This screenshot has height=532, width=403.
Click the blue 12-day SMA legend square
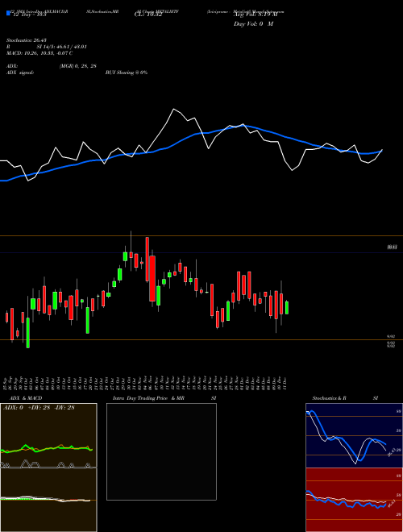[x=8, y=14]
